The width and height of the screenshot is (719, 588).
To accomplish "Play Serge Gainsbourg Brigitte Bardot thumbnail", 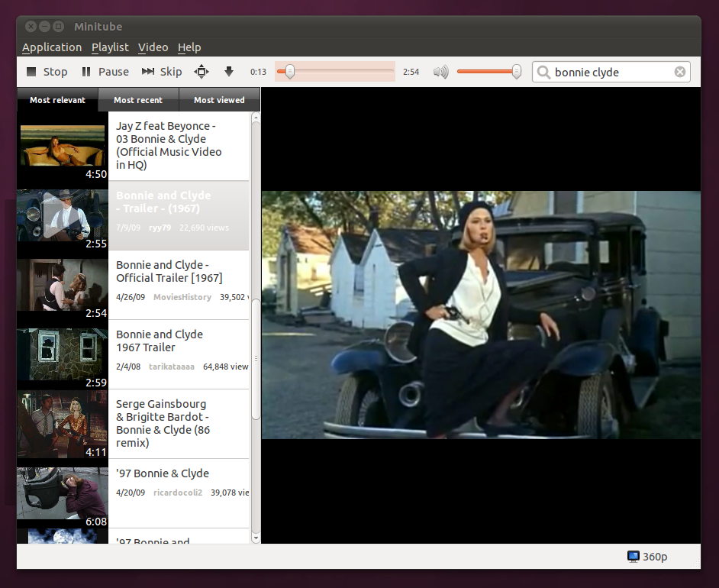I will coord(63,424).
